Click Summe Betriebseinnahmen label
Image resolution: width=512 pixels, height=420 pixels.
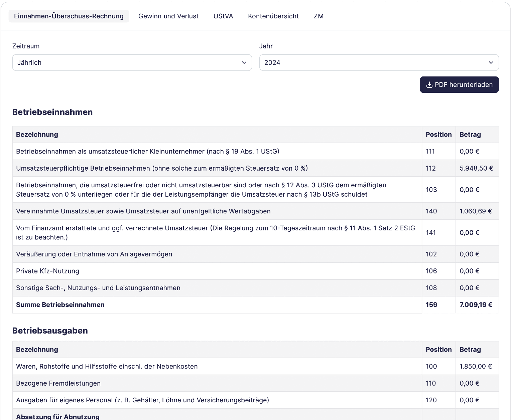tap(60, 305)
